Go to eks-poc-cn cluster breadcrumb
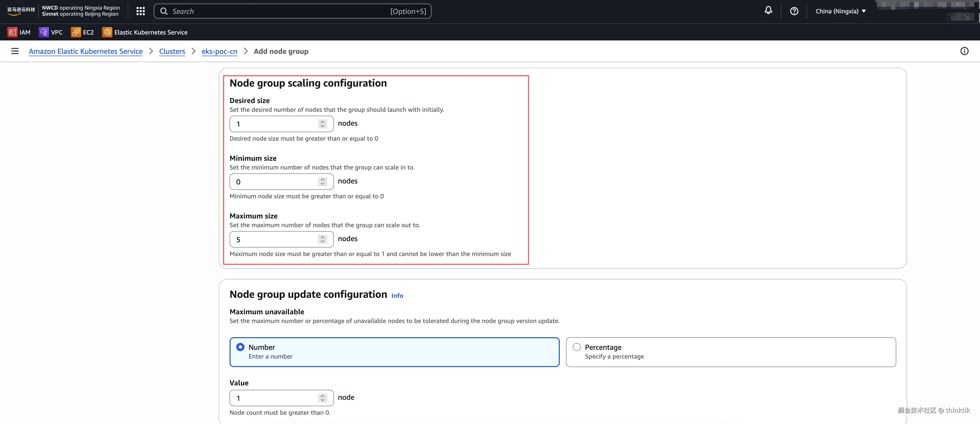Image resolution: width=980 pixels, height=424 pixels. [219, 51]
